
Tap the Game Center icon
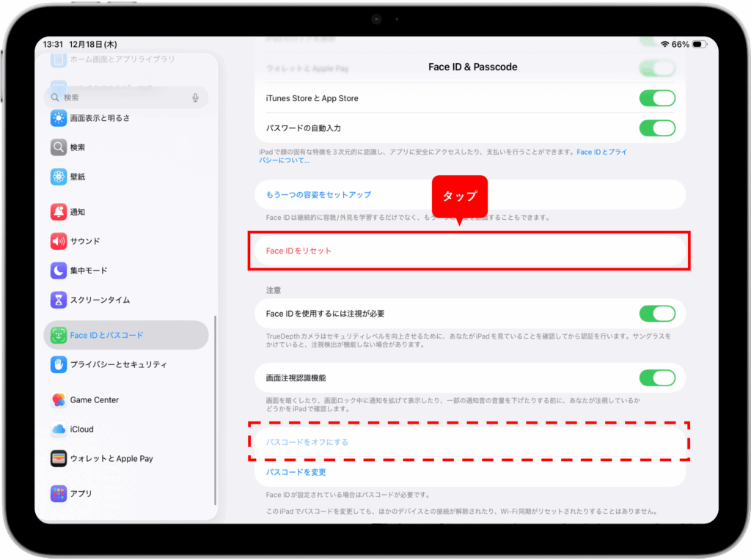[59, 400]
